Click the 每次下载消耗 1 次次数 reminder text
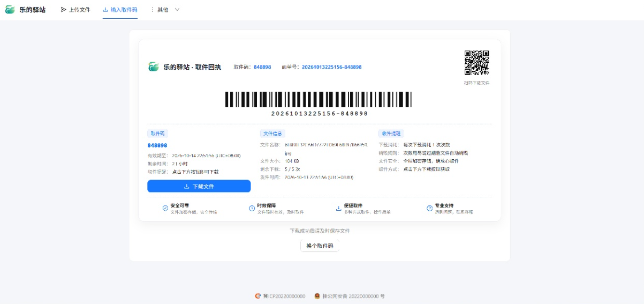 (427, 145)
